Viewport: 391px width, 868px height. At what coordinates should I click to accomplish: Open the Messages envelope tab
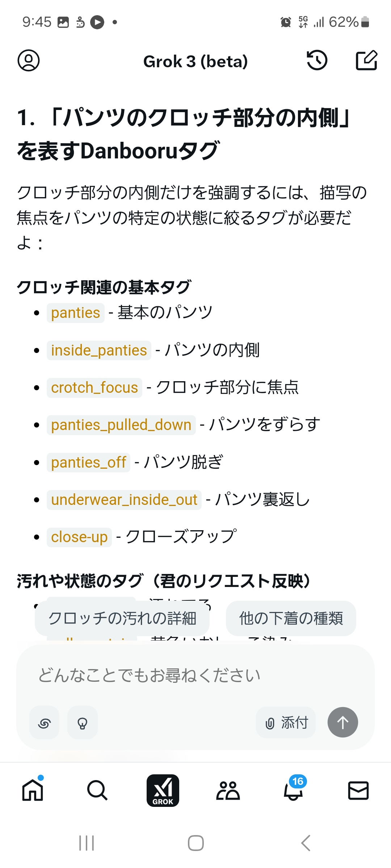tap(358, 790)
